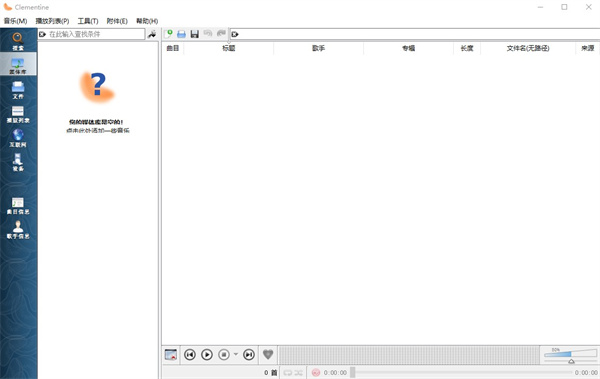Open the Tools menu
The image size is (600, 379).
pyautogui.click(x=88, y=21)
